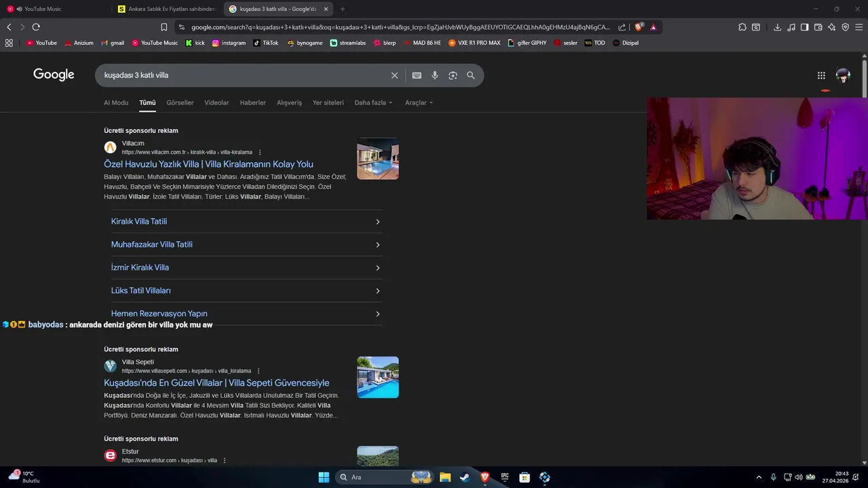
Task: Open the Villa Sepeti ad thumbnail
Action: tap(378, 378)
